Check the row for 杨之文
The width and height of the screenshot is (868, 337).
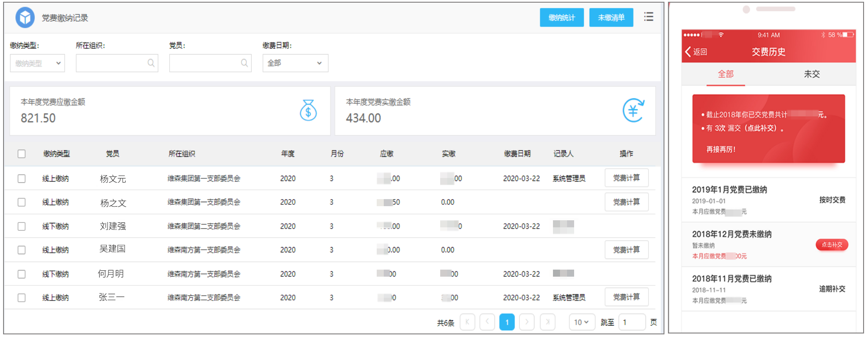point(22,202)
